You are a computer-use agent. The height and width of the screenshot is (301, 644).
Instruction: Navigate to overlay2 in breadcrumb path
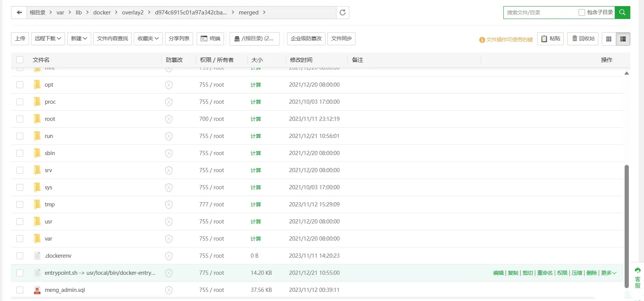point(133,13)
